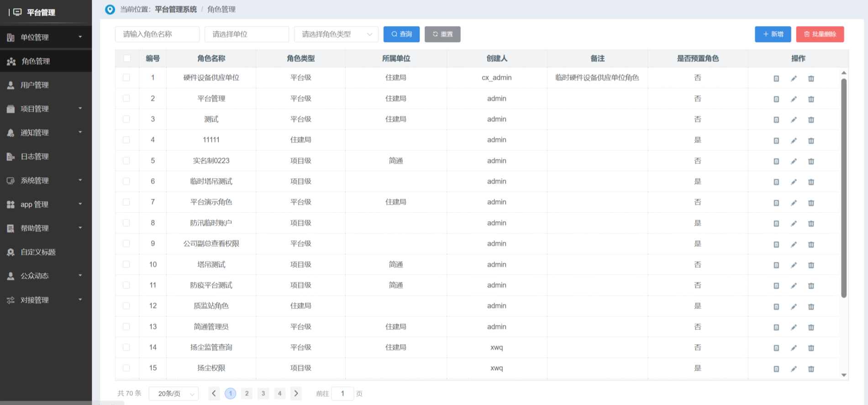Screen dimensions: 868x405
Task: Click the edit pencil icon for 塔吊测试 row
Action: (x=794, y=265)
